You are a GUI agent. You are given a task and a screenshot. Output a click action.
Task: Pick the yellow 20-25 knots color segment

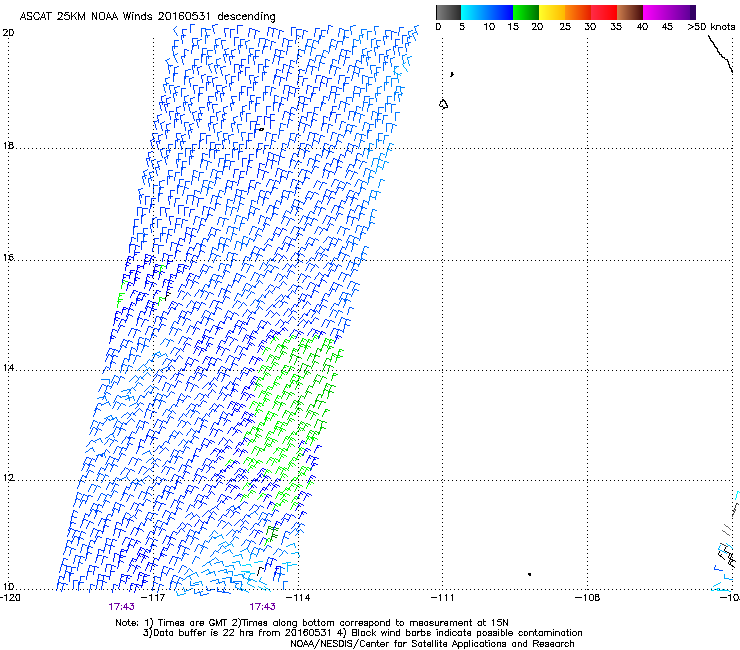coord(552,12)
